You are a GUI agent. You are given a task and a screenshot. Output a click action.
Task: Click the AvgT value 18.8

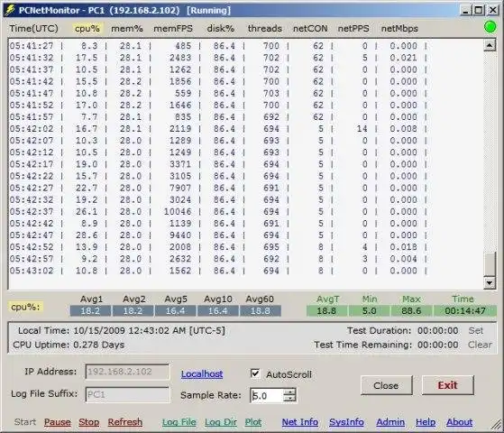click(x=326, y=310)
